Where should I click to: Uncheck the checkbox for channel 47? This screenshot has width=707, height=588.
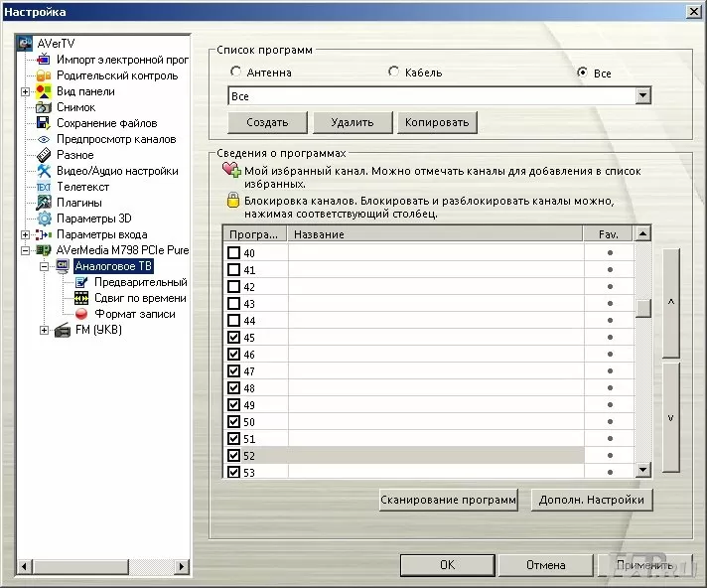coord(234,370)
